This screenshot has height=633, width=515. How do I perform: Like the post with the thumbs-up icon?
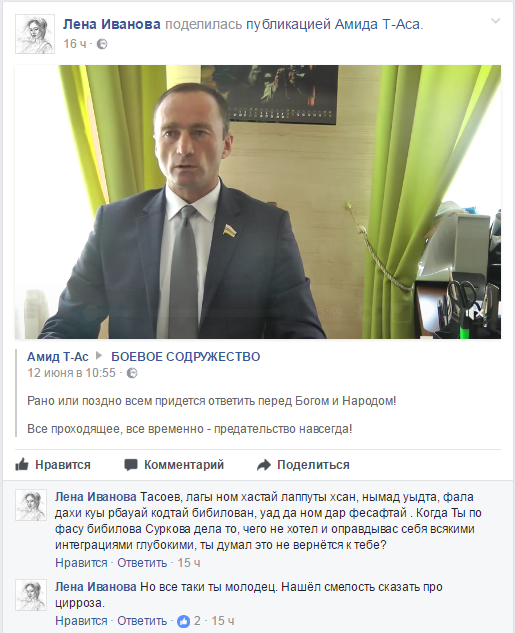tap(22, 465)
